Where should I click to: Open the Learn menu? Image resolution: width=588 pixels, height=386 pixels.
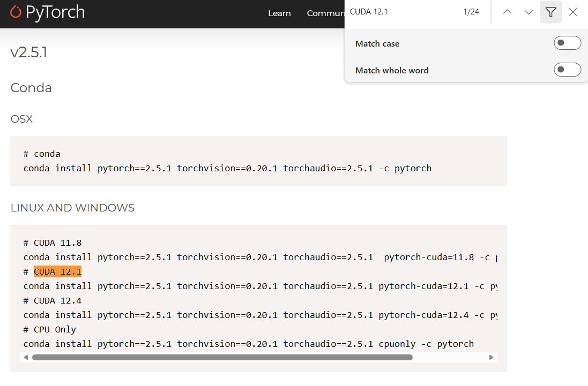click(279, 13)
